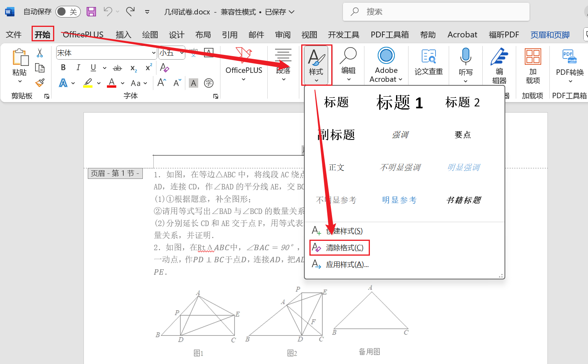Open the phonetic guide (wén) tool
Image resolution: width=588 pixels, height=364 pixels.
pyautogui.click(x=194, y=53)
